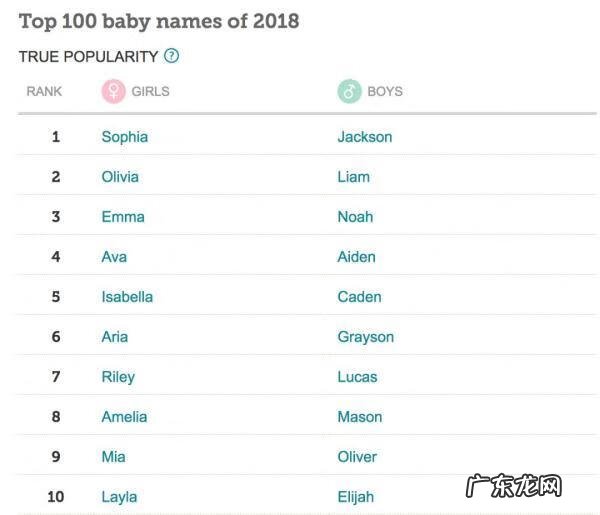Open the girl name Sophia link
The width and height of the screenshot is (600, 515).
point(124,137)
